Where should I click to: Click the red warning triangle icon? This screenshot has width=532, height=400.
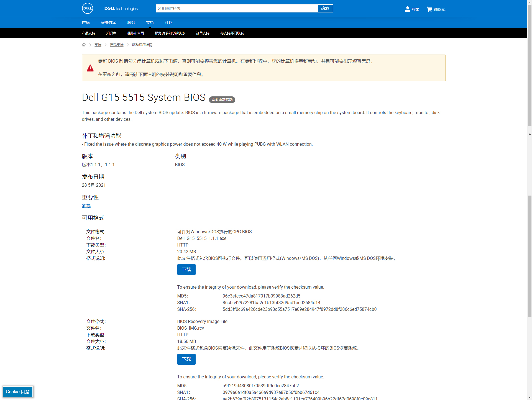(90, 68)
